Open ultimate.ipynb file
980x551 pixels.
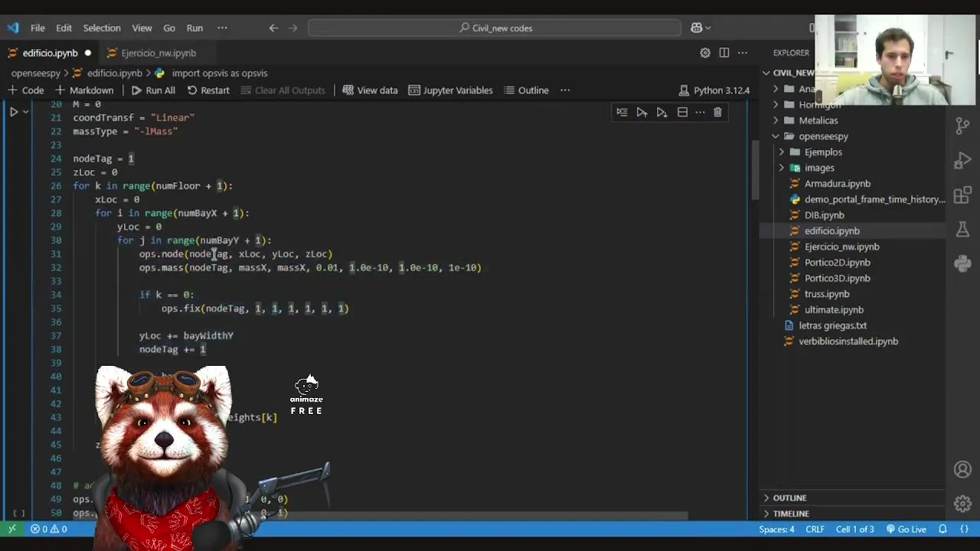click(x=834, y=310)
